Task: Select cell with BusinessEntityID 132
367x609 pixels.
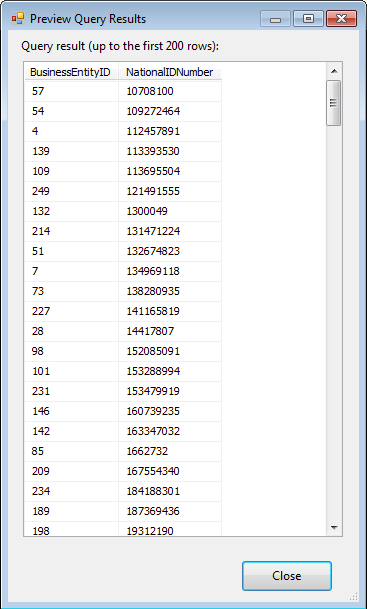Action: [x=71, y=211]
